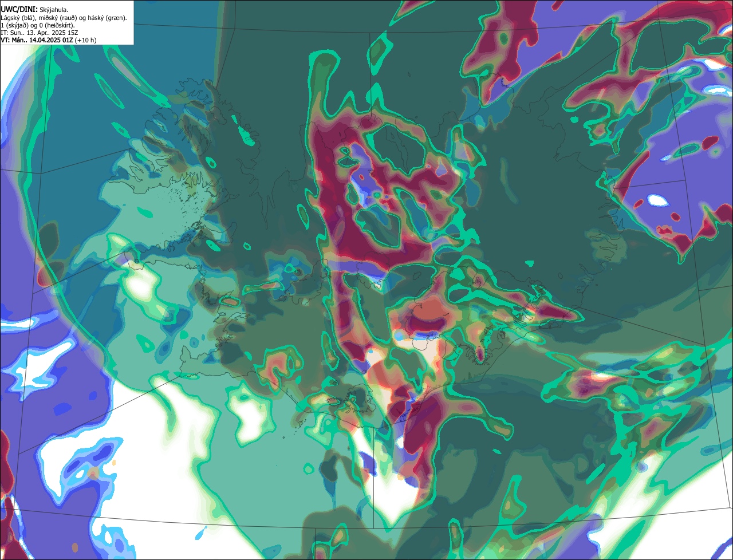This screenshot has width=733, height=560.
Task: Click the "VT: Mán.. 14.04.2025 01Z" valid time
Action: [37, 40]
